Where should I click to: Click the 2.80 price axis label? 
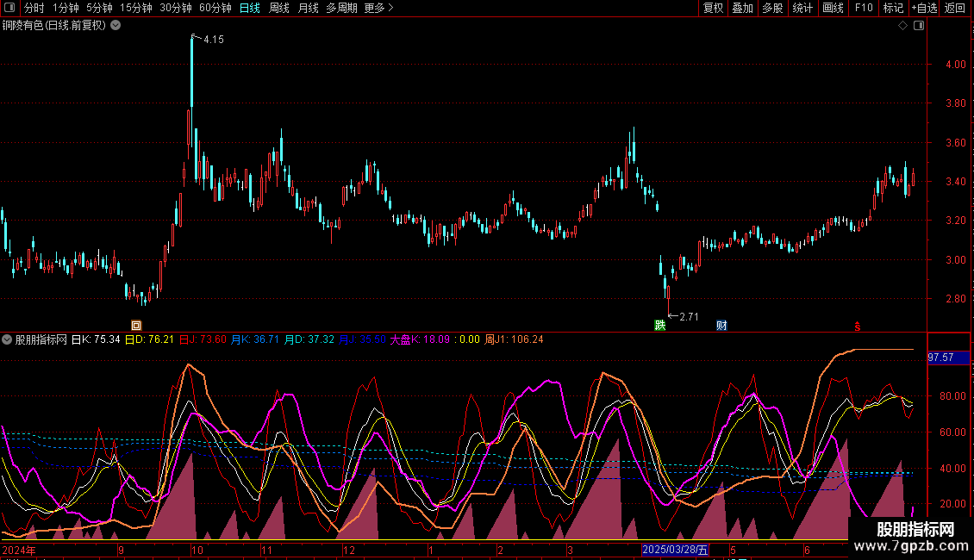pos(955,299)
